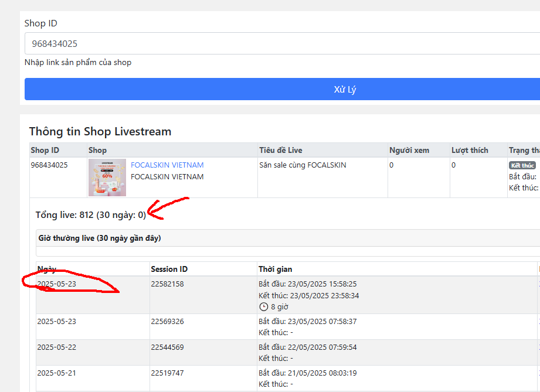Click the 8 giờ duration text
Viewport: 540px width, 392px height.
click(279, 306)
